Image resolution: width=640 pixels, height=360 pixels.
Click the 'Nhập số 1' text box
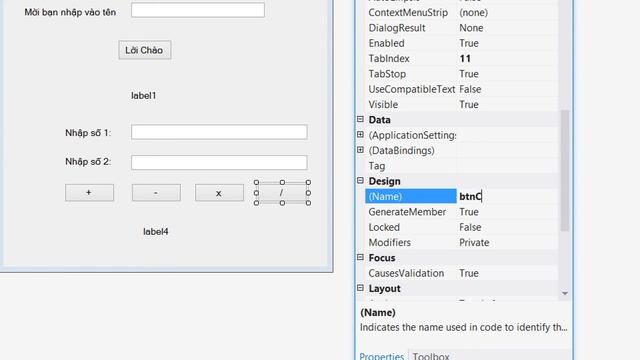[x=219, y=132]
